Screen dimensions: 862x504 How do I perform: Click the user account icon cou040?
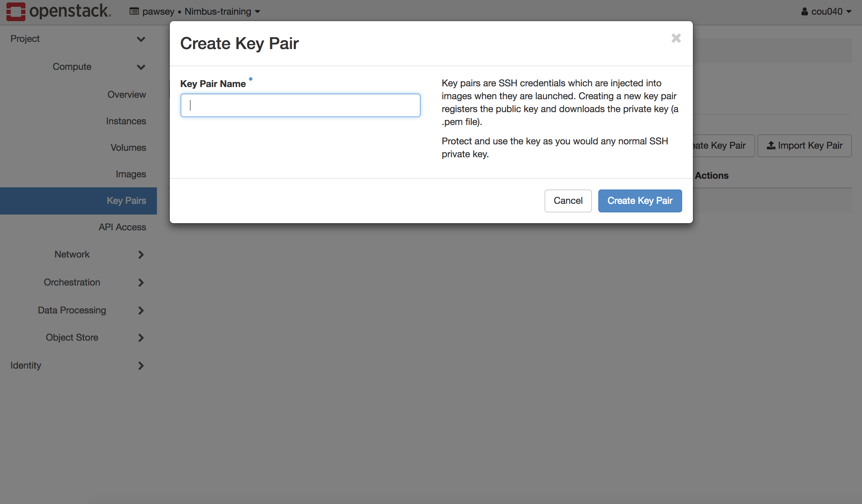tap(804, 11)
